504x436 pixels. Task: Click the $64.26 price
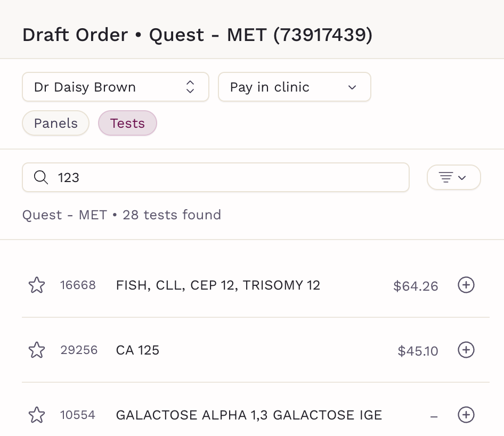coord(416,286)
